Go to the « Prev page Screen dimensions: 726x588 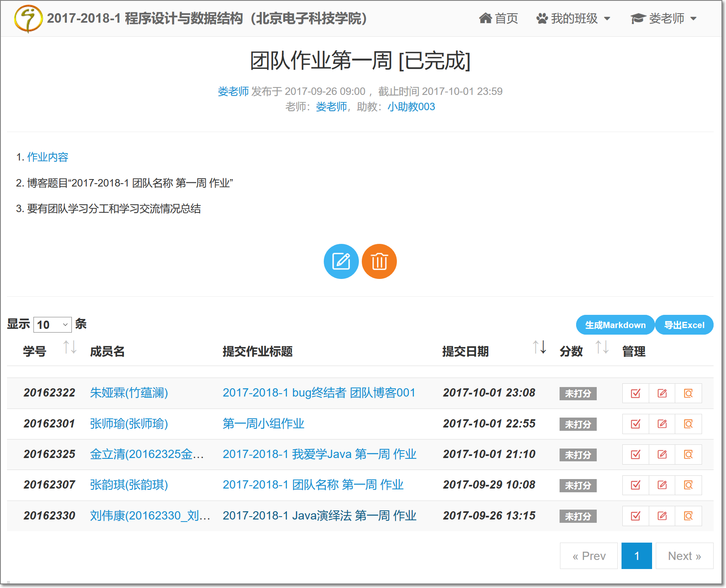pyautogui.click(x=589, y=556)
